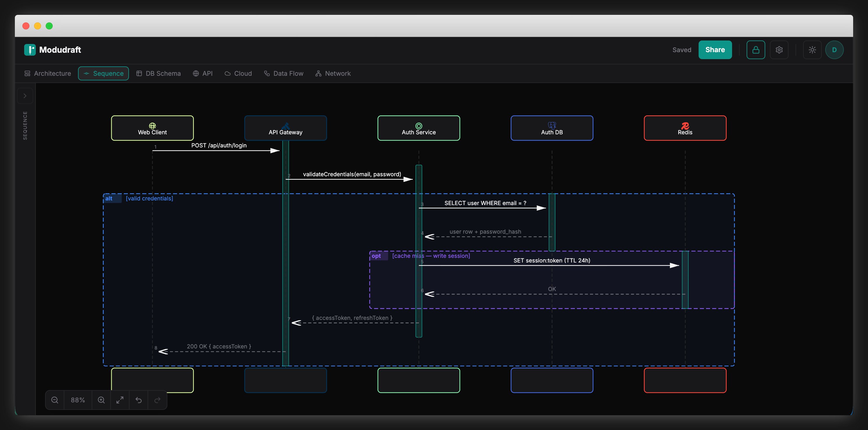Viewport: 868px width, 430px height.
Task: Click the bottom Web Client lifeline box
Action: [x=152, y=380]
